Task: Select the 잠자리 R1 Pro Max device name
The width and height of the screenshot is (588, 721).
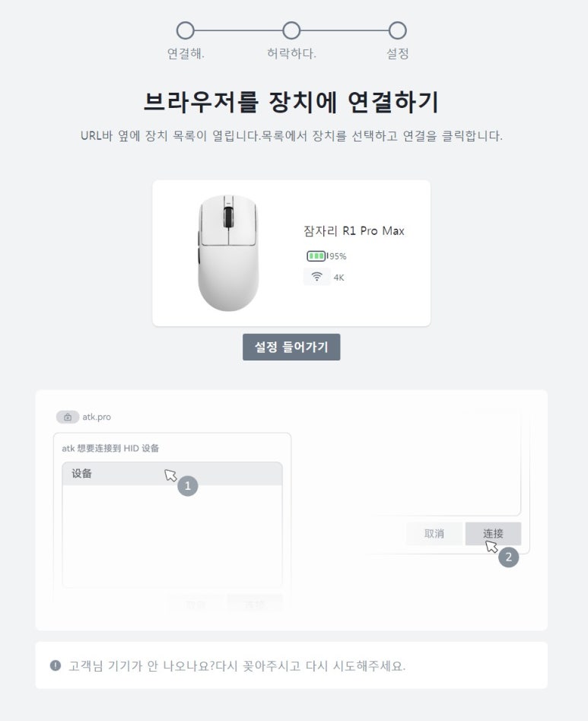Action: 353,231
